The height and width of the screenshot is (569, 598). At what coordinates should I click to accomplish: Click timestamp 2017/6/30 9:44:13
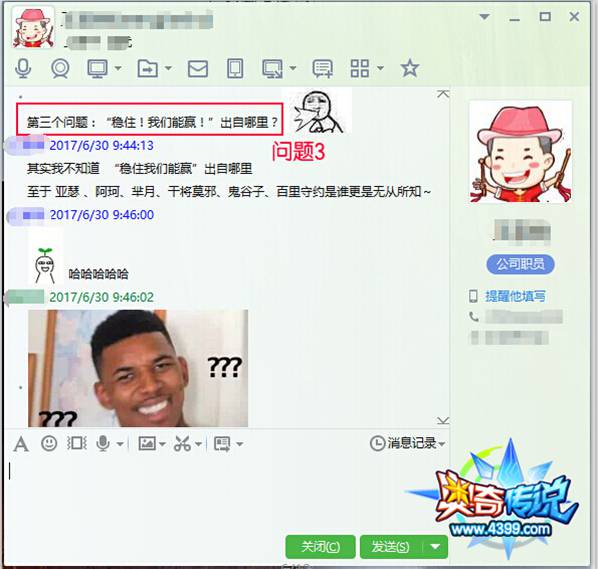click(x=101, y=146)
